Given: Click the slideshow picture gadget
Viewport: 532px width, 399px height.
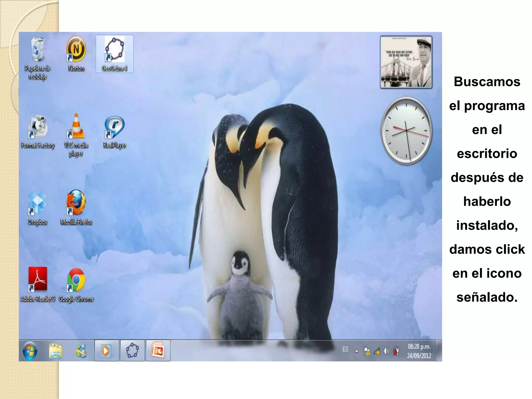Looking at the screenshot, I should point(406,62).
